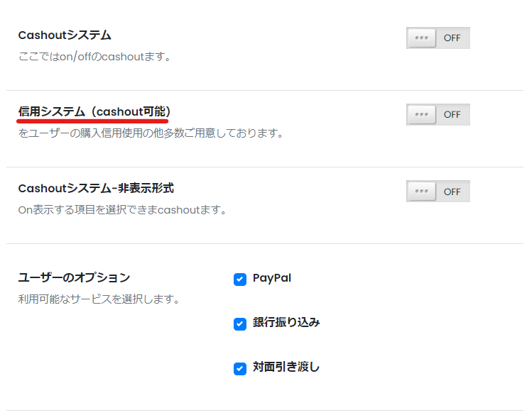
Task: Click the PayPal option label
Action: 272,278
